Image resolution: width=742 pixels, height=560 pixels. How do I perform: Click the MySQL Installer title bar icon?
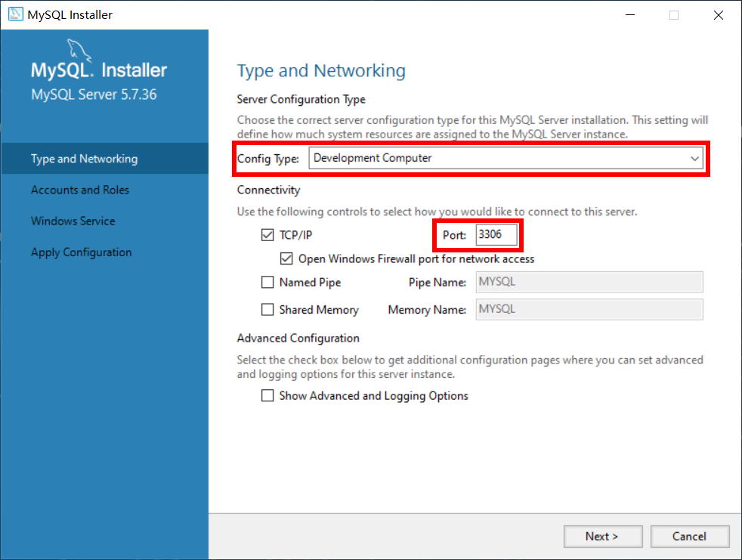15,14
